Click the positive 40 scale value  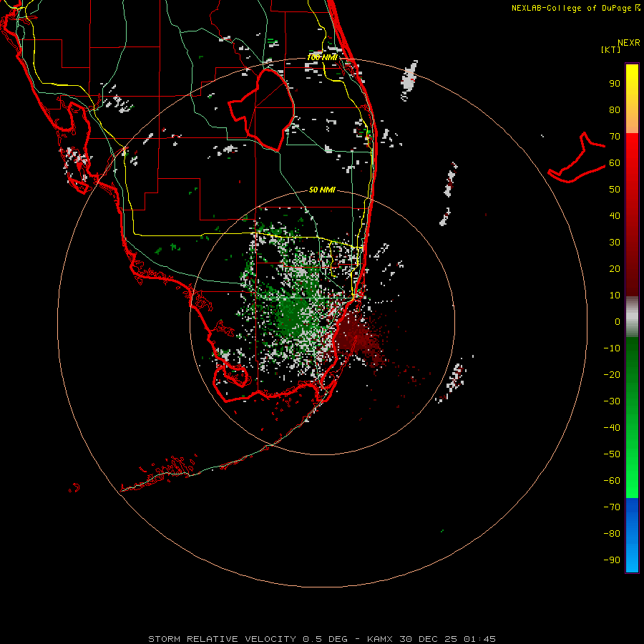pos(615,216)
